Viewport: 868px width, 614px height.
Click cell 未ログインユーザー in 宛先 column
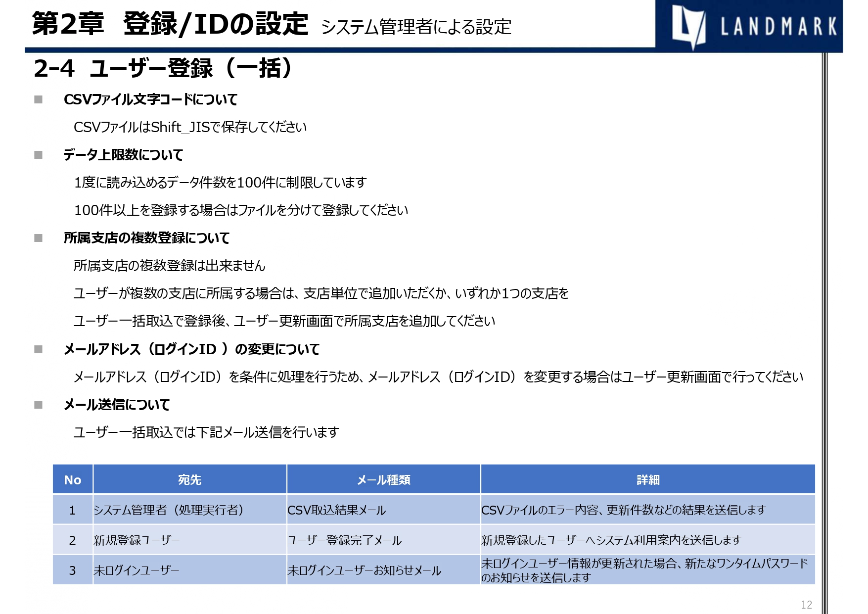tap(190, 570)
